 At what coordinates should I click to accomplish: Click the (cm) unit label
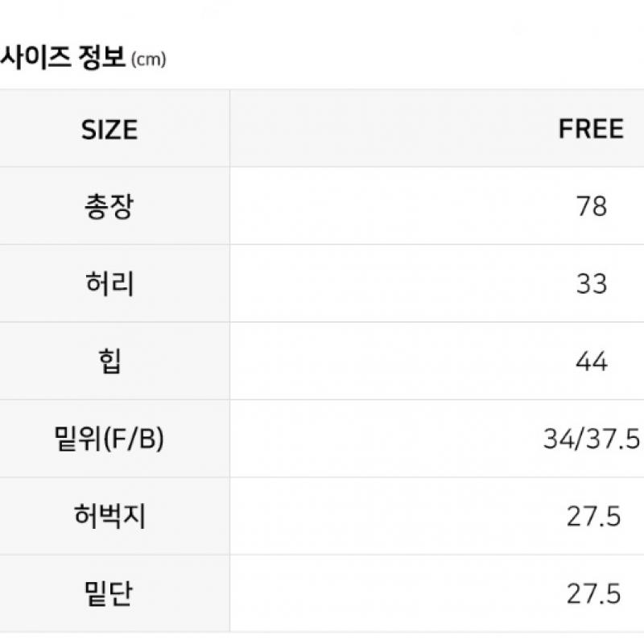point(148,60)
